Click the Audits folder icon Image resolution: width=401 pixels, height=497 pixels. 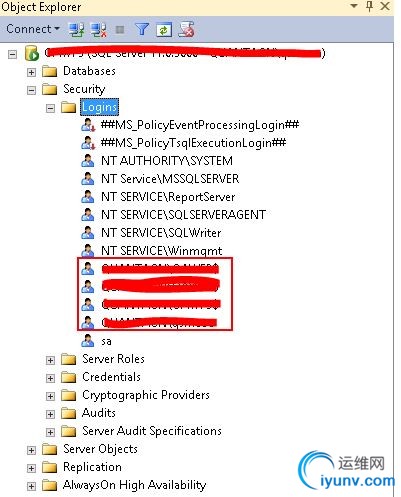[x=69, y=413]
